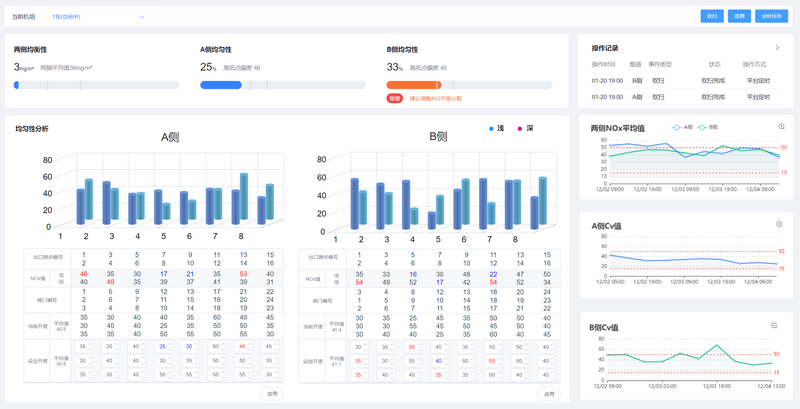Toggle the A侧 series in NOx chart legend

pos(684,128)
